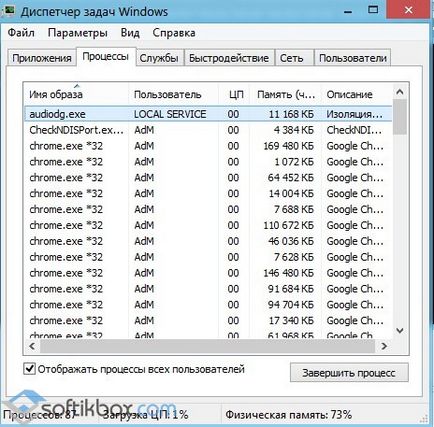Select chrome.exe row using 146 480 КБ
Viewport: 434px width, 427px height.
click(208, 273)
